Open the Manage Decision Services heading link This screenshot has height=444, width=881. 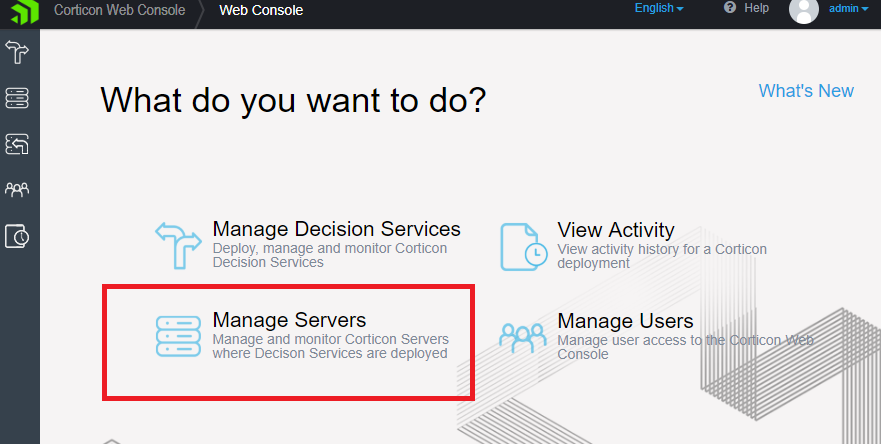(337, 229)
